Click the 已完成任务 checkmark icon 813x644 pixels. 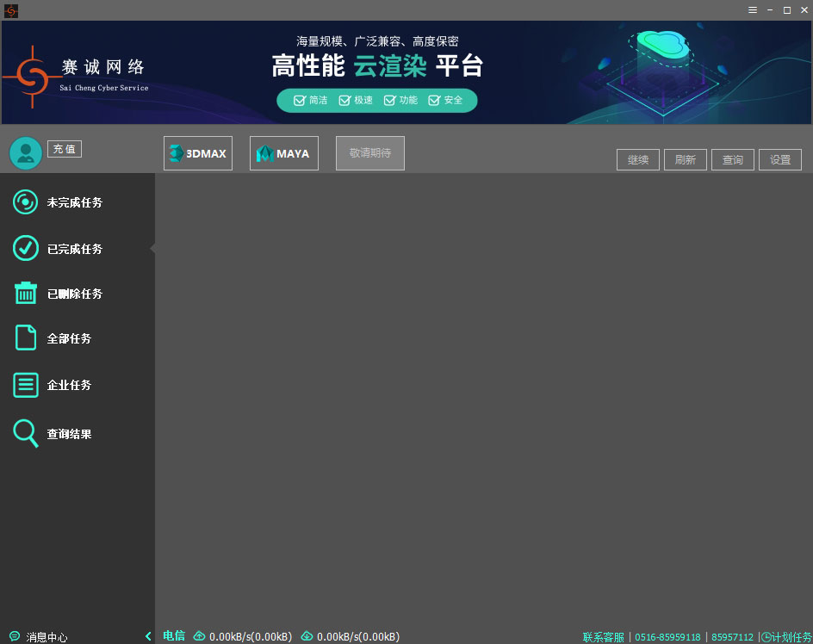(x=26, y=248)
